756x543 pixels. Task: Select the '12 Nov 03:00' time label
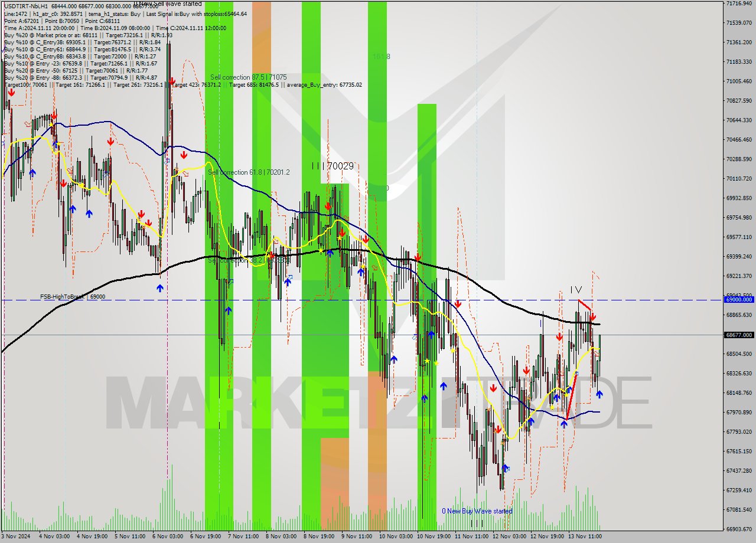tap(510, 537)
